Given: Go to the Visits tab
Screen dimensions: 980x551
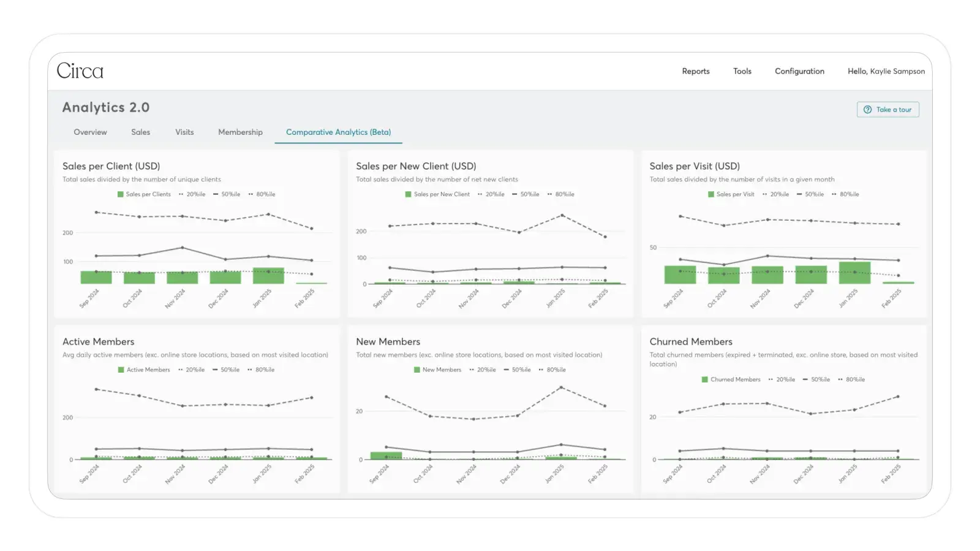Looking at the screenshot, I should pyautogui.click(x=184, y=132).
